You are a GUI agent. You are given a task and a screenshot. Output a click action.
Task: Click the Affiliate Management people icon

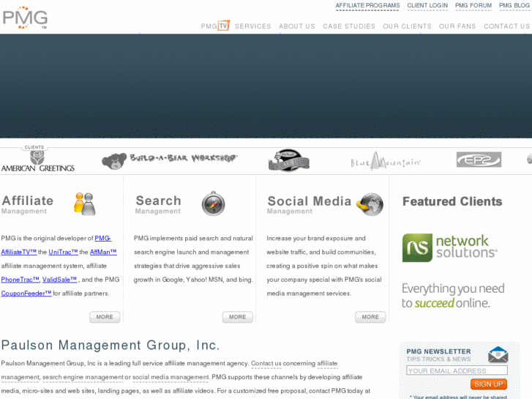click(x=84, y=204)
